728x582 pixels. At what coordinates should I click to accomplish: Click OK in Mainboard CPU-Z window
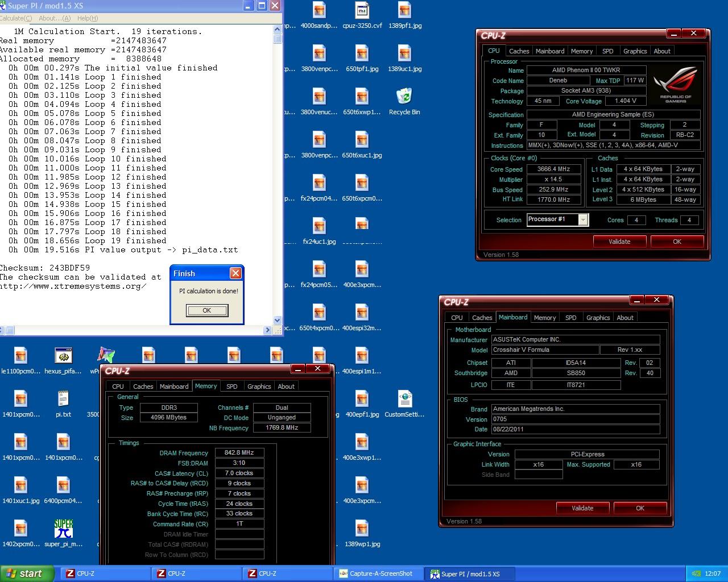[640, 508]
